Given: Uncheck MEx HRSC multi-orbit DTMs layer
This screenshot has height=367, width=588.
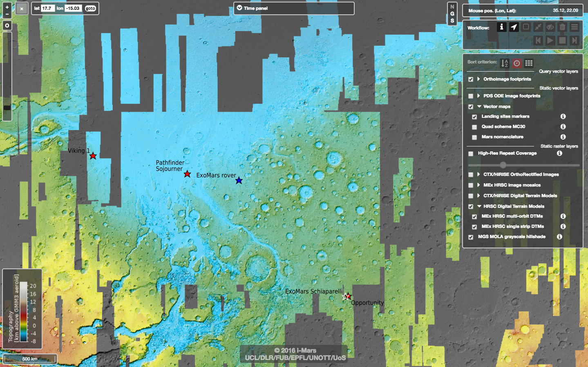Looking at the screenshot, I should (474, 217).
